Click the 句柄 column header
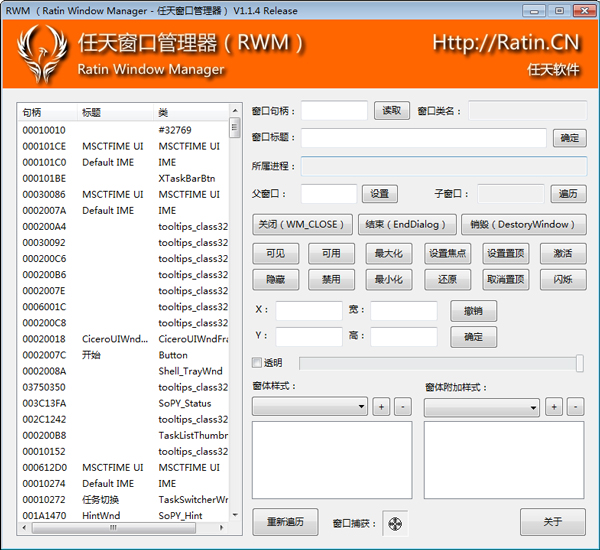600x550 pixels. tap(47, 112)
